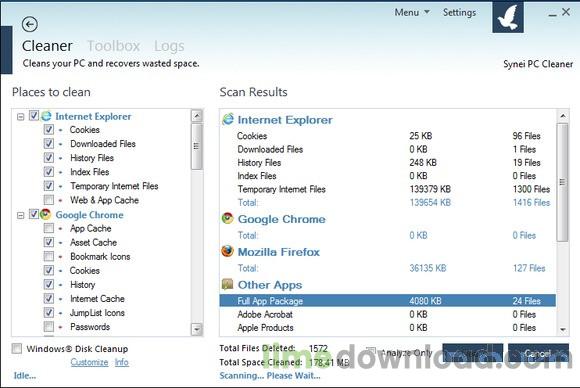Select the Apple Products result row
This screenshot has height=388, width=580.
point(388,328)
